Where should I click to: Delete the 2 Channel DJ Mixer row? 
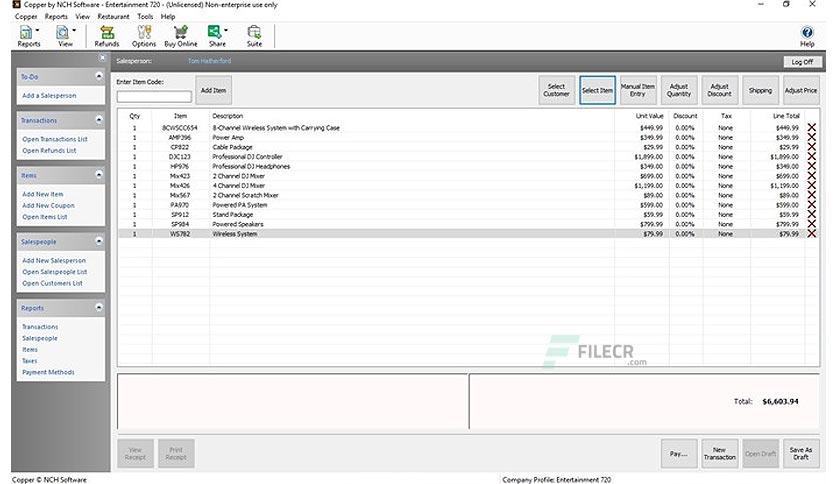click(x=811, y=176)
